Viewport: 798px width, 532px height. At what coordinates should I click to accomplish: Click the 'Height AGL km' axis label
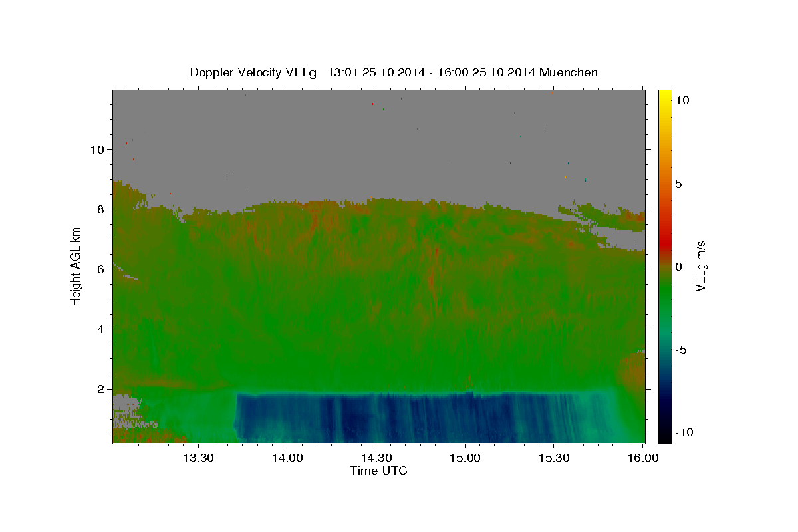click(76, 266)
